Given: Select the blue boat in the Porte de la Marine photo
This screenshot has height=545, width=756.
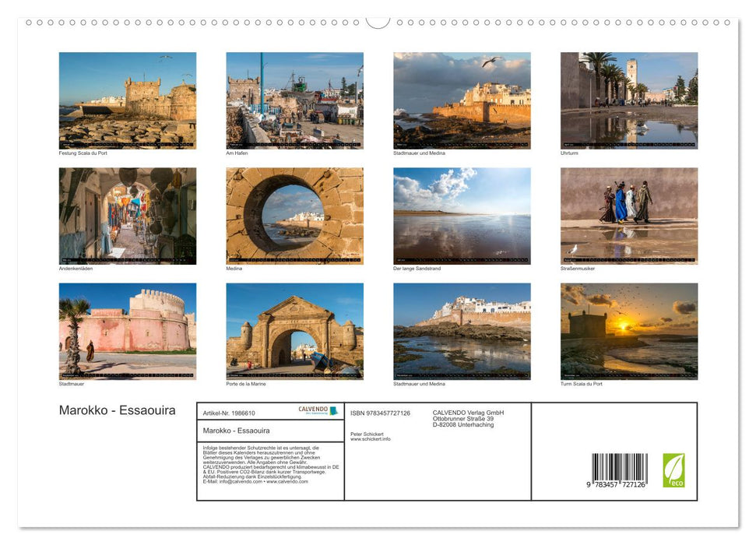Looking at the screenshot, I should click(319, 360).
